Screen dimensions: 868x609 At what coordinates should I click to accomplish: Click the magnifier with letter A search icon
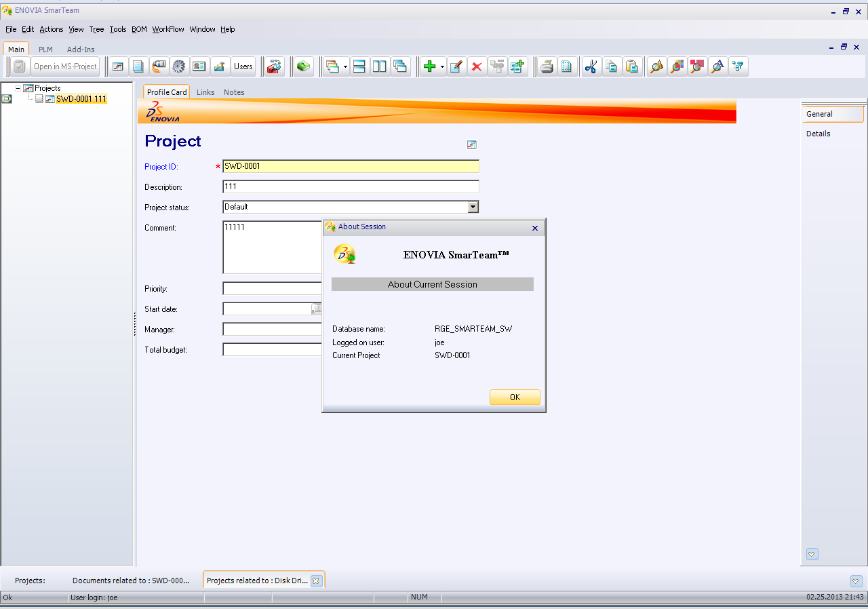pos(717,66)
